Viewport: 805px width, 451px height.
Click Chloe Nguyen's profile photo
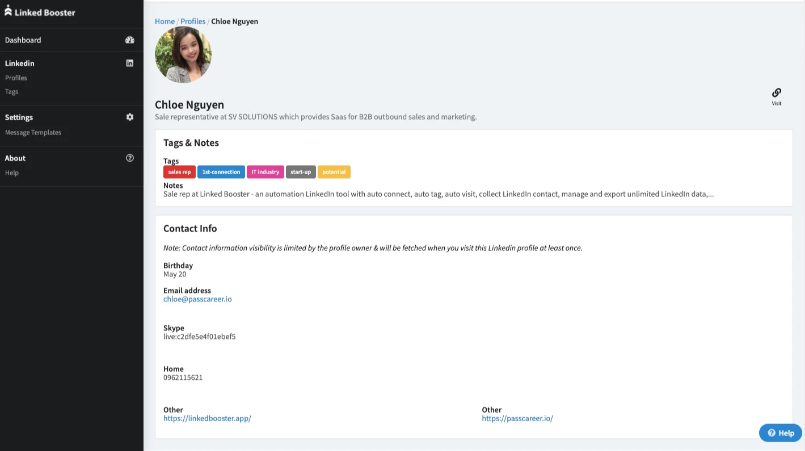(183, 54)
